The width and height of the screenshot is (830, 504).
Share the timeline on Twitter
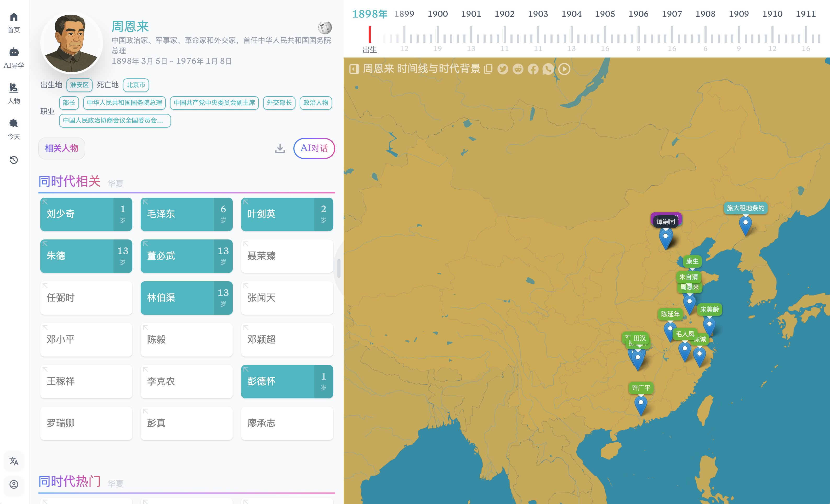[503, 69]
